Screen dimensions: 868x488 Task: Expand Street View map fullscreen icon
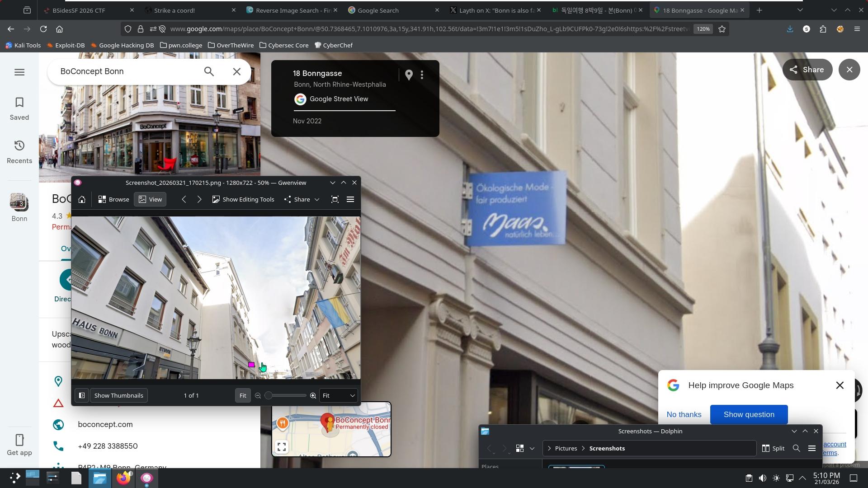tap(282, 447)
